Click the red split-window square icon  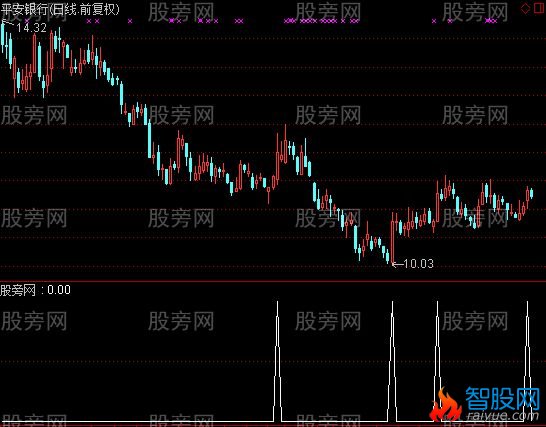click(538, 8)
